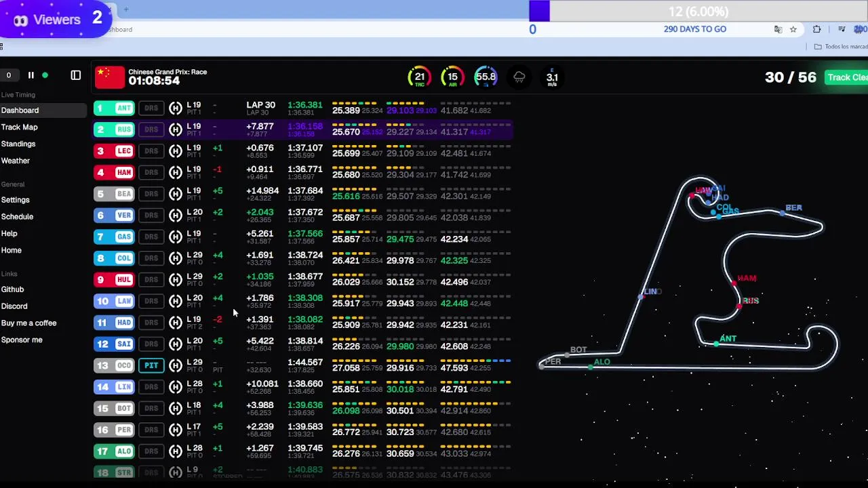
Task: Select the VER driver row tag
Action: (114, 216)
